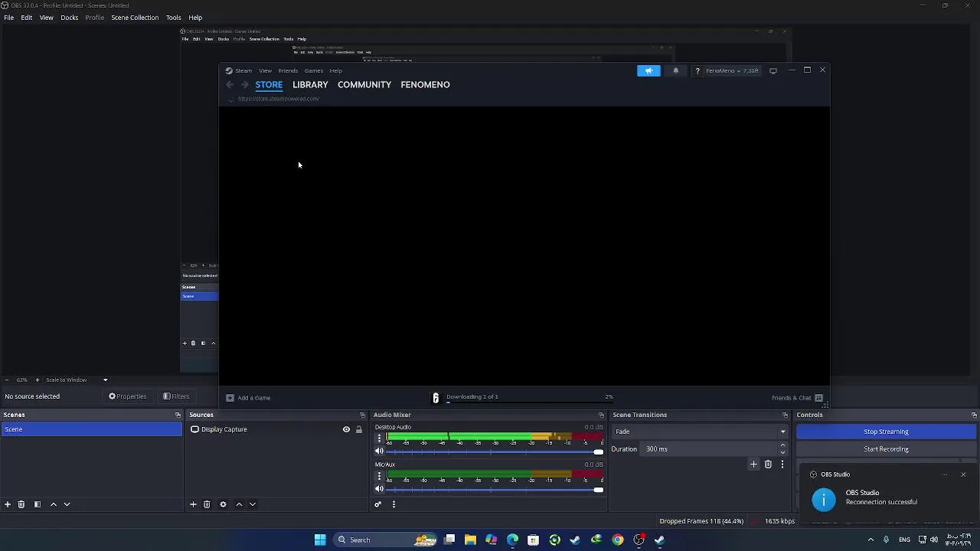Open Friends & Chat in Steam
980x551 pixels.
coord(797,398)
